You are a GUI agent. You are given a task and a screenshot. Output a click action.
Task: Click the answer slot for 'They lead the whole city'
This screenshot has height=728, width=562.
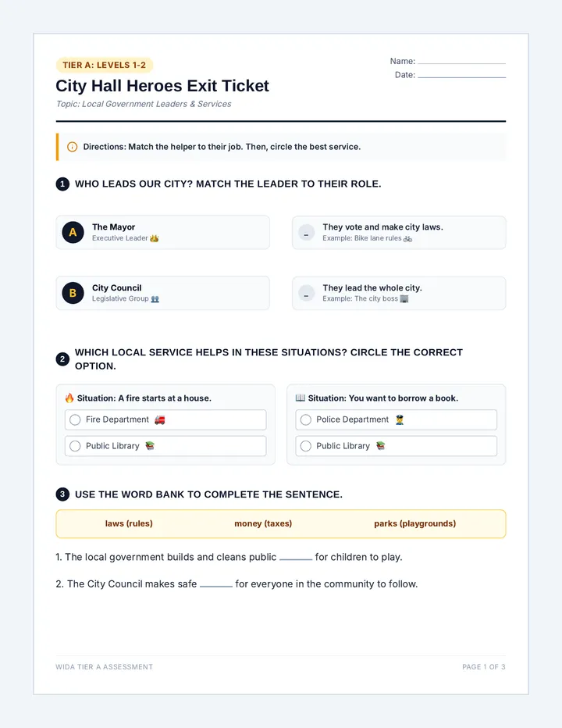pos(306,294)
